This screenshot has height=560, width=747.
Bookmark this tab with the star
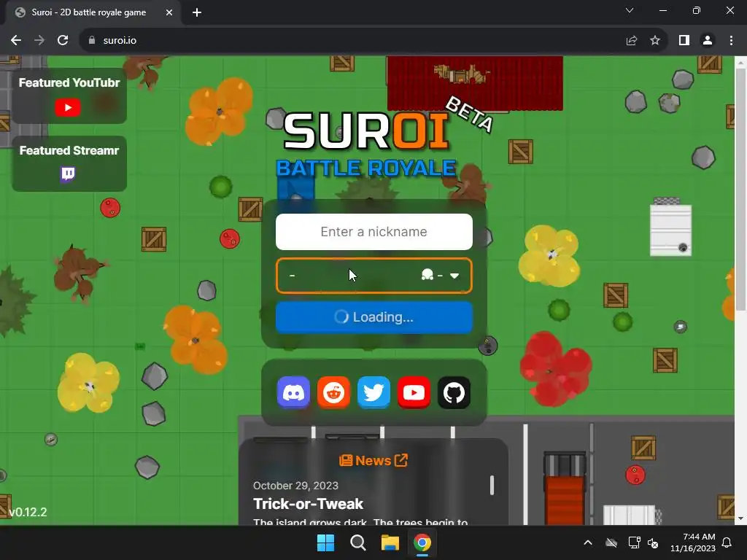click(x=655, y=41)
